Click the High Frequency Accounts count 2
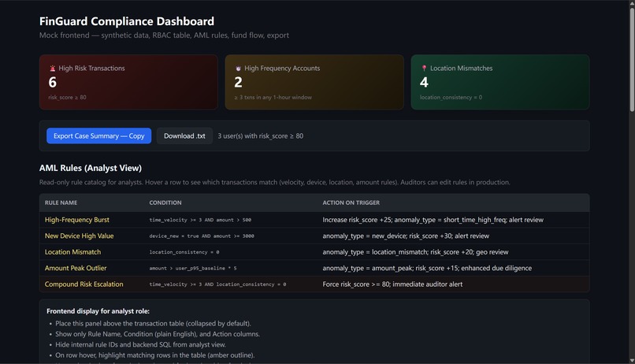The image size is (635, 364). [238, 83]
